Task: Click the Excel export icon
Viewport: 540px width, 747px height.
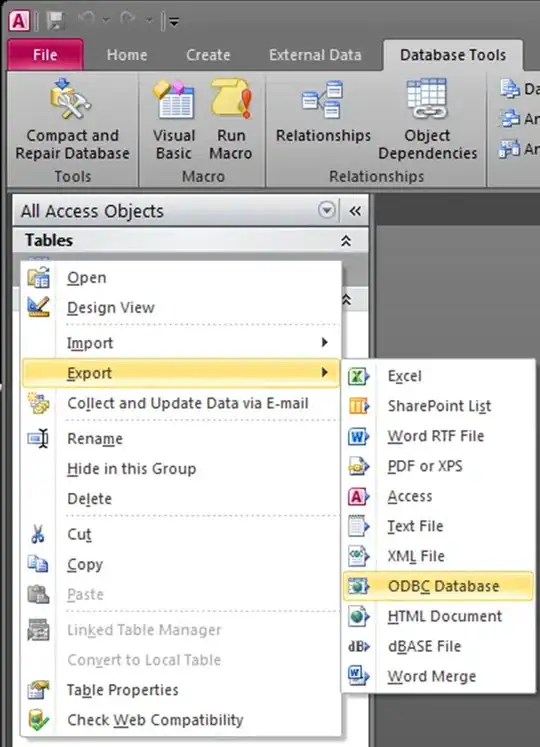Action: [358, 376]
